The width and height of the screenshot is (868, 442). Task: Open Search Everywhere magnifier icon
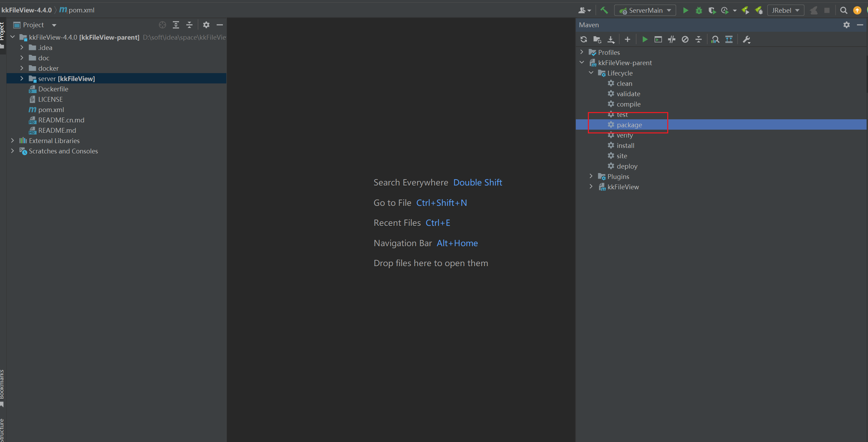pos(844,10)
